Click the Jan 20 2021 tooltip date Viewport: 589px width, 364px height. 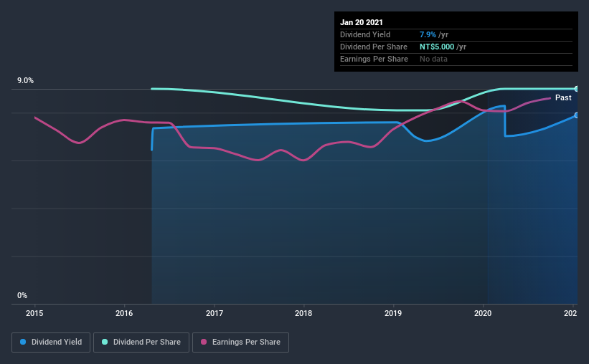[x=362, y=22]
